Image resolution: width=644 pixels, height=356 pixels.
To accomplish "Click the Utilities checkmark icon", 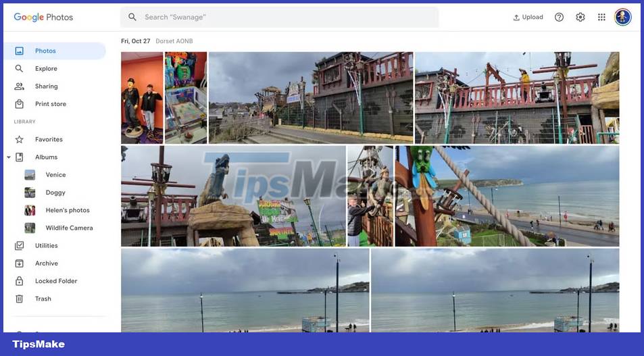I will [x=20, y=245].
